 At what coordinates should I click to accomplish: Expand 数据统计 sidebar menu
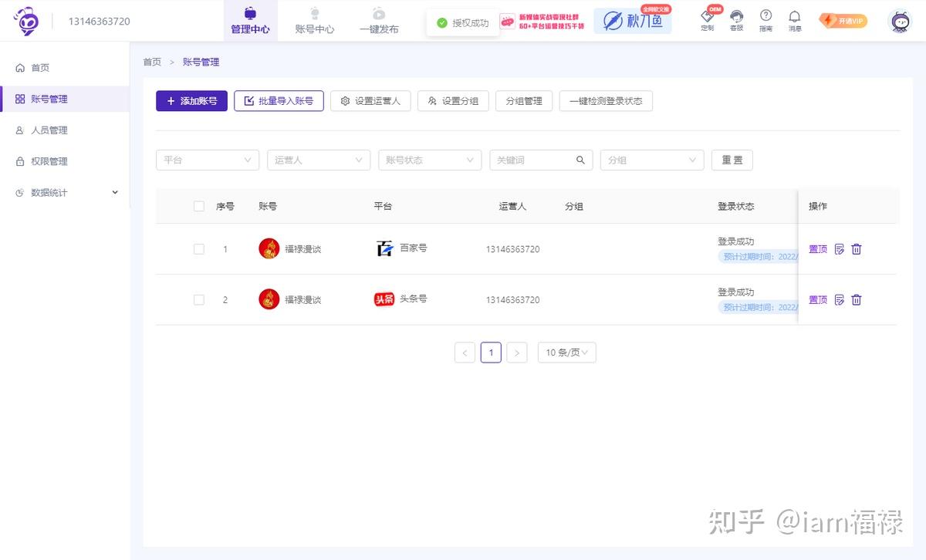tap(65, 193)
